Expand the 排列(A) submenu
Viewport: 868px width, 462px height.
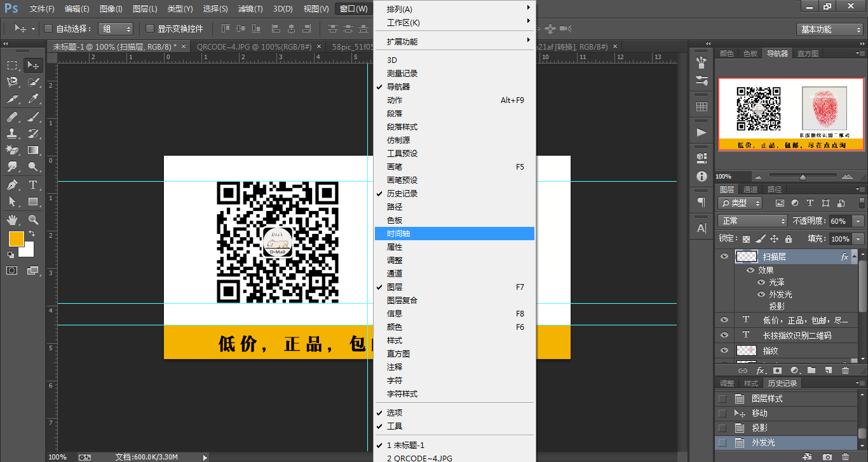tap(455, 9)
